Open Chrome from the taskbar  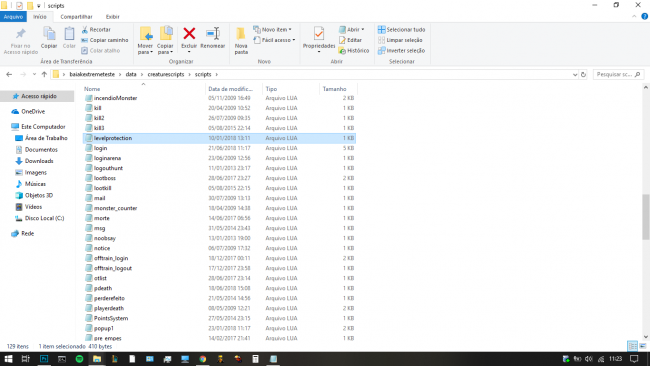click(203, 359)
